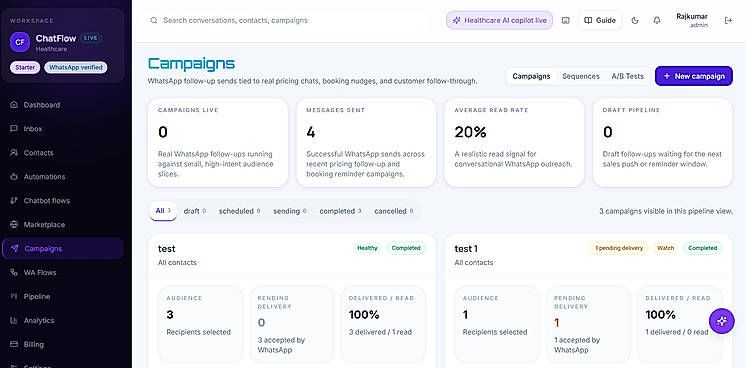Click the Dashboard home icon in sidebar
Viewport: 746px width, 368px height.
point(14,105)
